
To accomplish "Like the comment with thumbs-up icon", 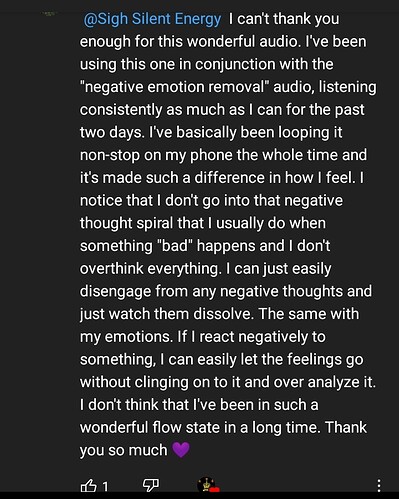I will [x=88, y=486].
